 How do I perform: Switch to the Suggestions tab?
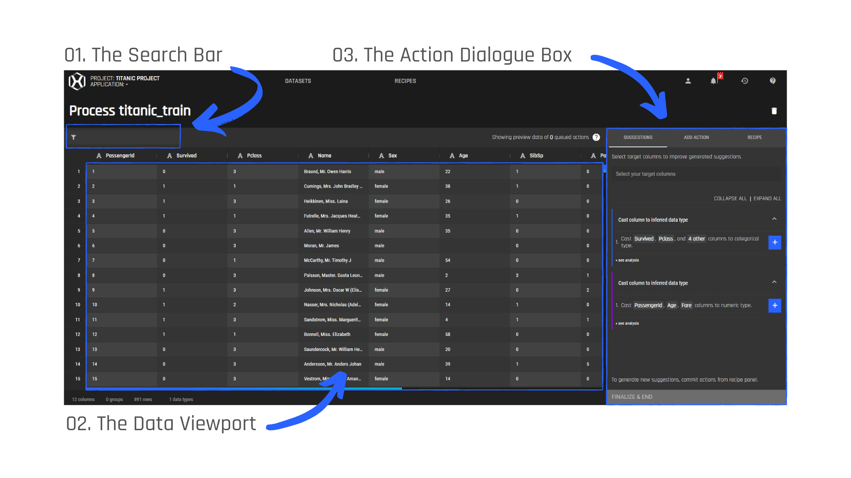coord(638,138)
